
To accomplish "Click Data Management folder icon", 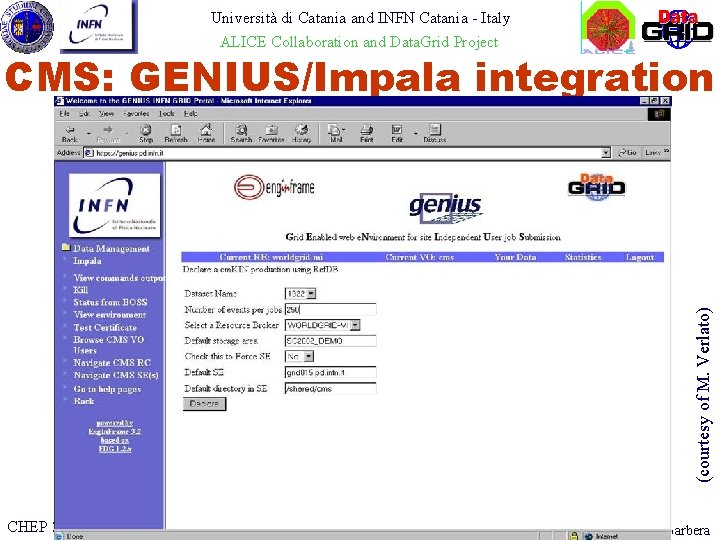I will (66, 248).
